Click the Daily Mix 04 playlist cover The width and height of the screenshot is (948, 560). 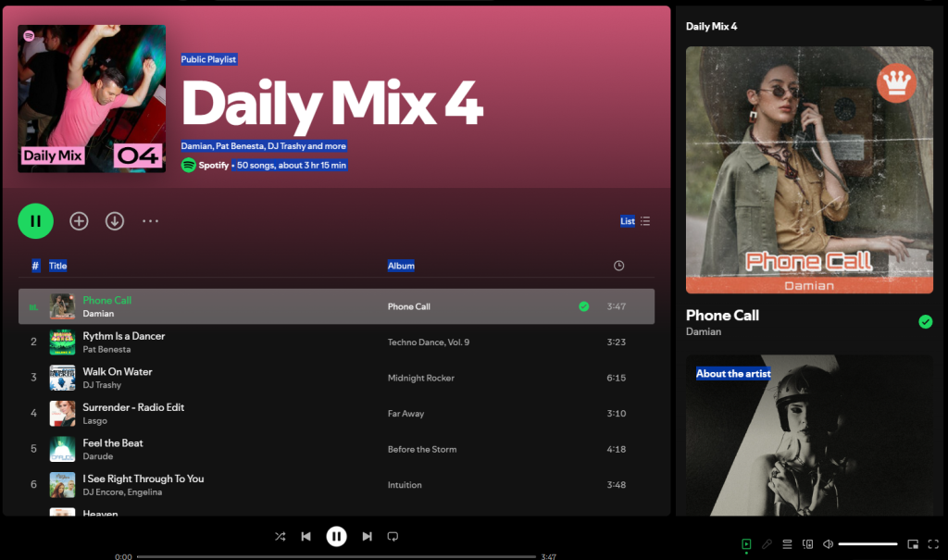coord(92,98)
